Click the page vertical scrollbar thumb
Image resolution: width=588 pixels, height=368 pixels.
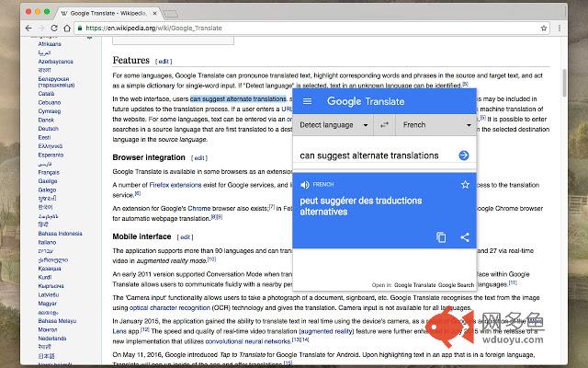564,83
